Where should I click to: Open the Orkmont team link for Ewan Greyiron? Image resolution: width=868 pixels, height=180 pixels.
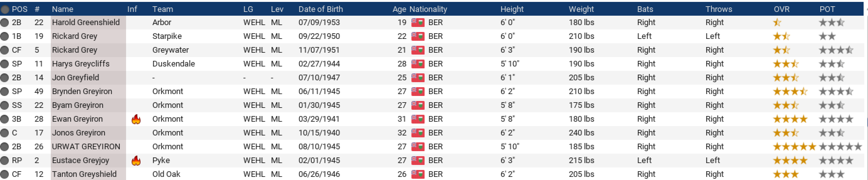[x=167, y=119]
